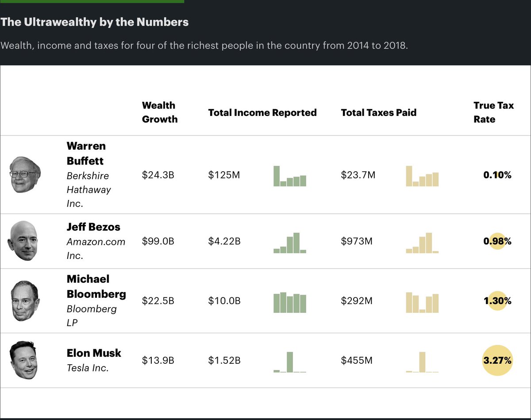Click the name Elon Musk
Screen dimensions: 531x420
click(x=94, y=353)
